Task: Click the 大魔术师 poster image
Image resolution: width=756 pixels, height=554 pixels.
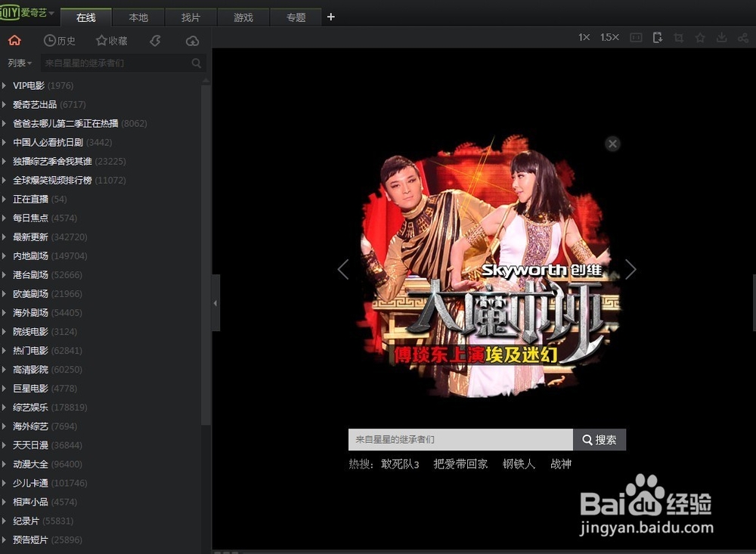Action: click(x=487, y=268)
